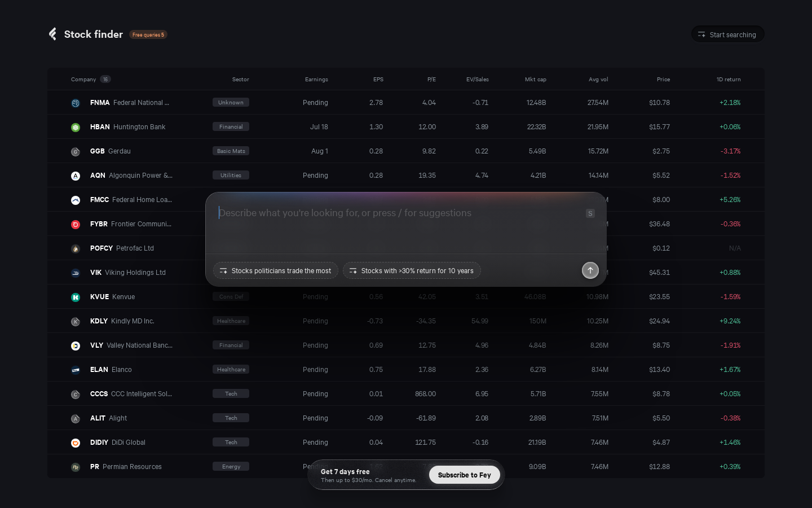This screenshot has height=508, width=812.
Task: Open the 'Federal National' company name
Action: tap(141, 103)
